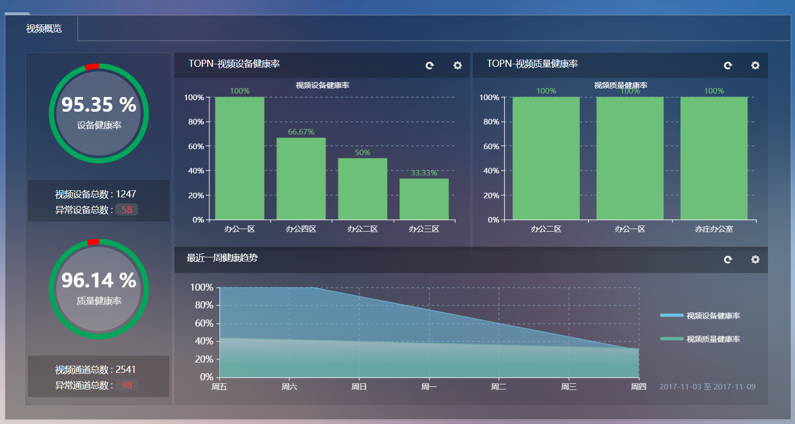
Task: Open settings gear of TOPN-视频质量健康率 panel
Action: pyautogui.click(x=755, y=66)
